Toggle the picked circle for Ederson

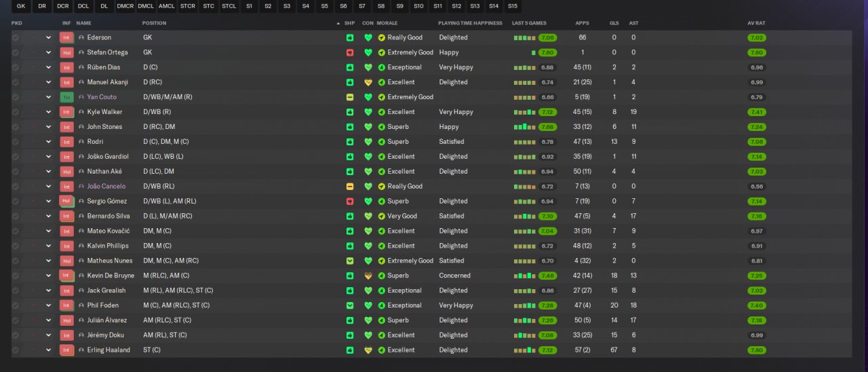coord(16,37)
